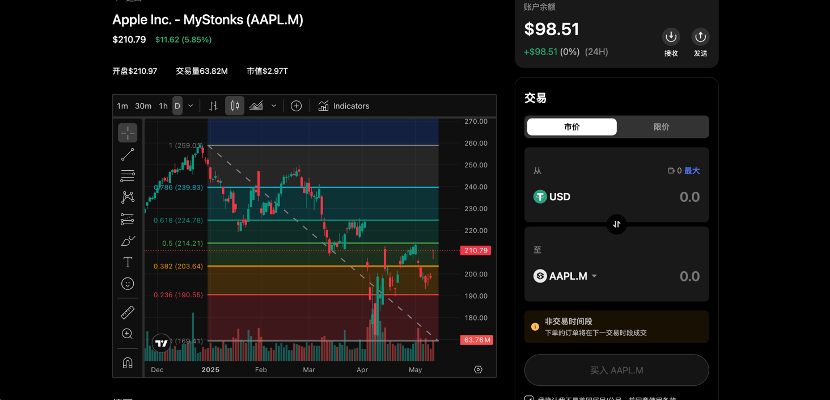Click the USD amount input field

[689, 197]
